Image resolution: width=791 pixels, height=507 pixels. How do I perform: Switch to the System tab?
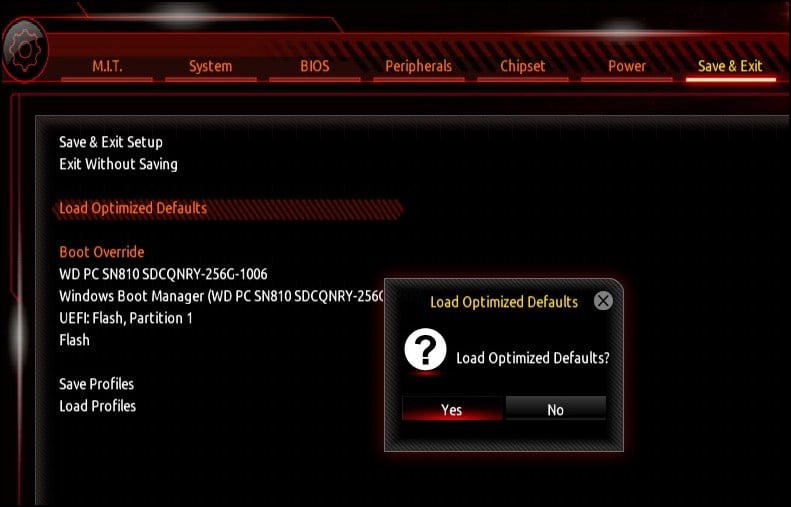tap(210, 67)
